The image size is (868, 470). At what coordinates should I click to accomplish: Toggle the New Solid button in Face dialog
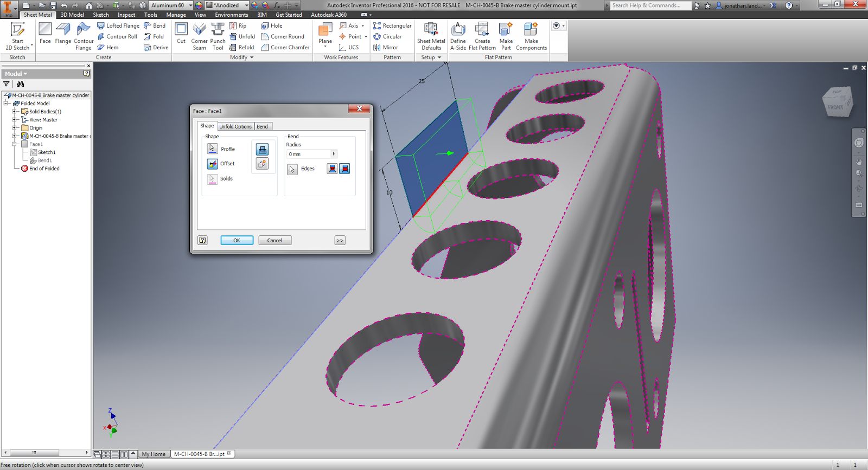pyautogui.click(x=262, y=163)
